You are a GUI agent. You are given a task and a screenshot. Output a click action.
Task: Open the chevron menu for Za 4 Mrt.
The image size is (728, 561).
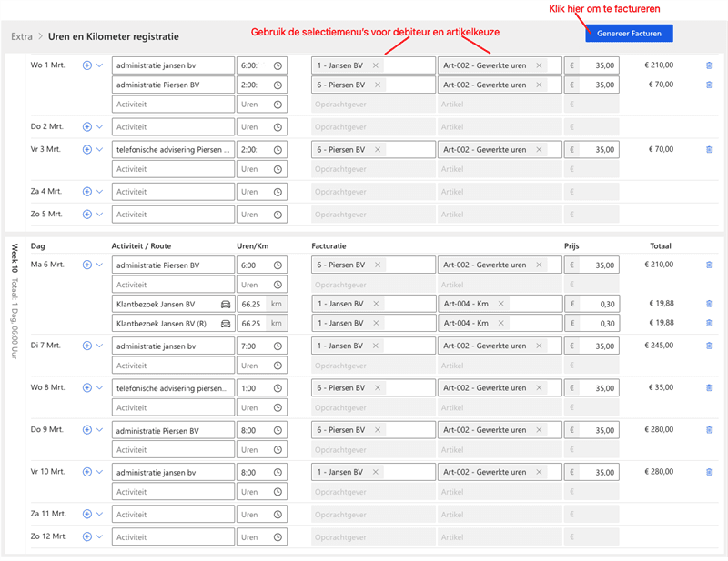(x=99, y=192)
